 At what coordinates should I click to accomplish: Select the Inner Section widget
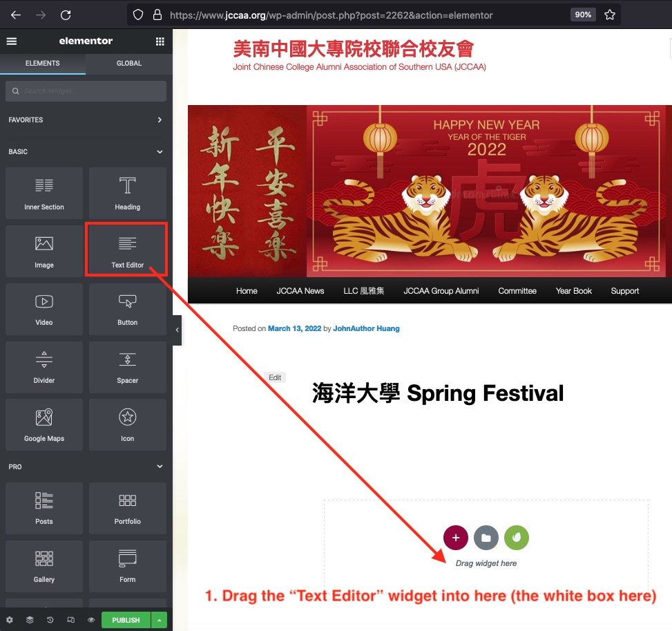coord(44,193)
